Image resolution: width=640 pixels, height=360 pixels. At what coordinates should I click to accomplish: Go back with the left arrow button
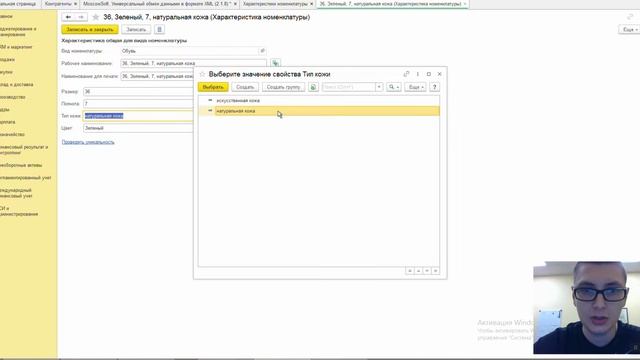tap(68, 17)
